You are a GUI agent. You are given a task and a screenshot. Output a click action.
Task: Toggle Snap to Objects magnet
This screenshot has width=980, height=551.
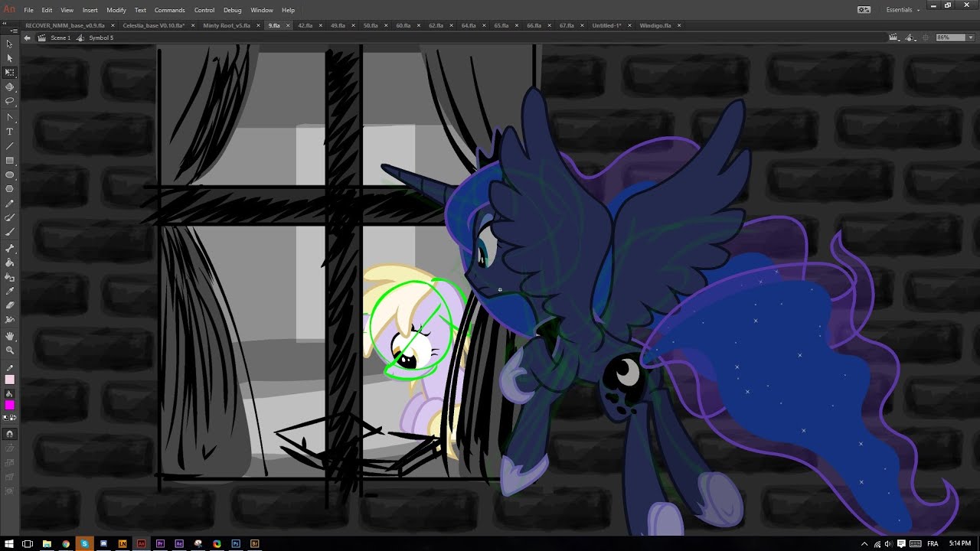[x=9, y=434]
